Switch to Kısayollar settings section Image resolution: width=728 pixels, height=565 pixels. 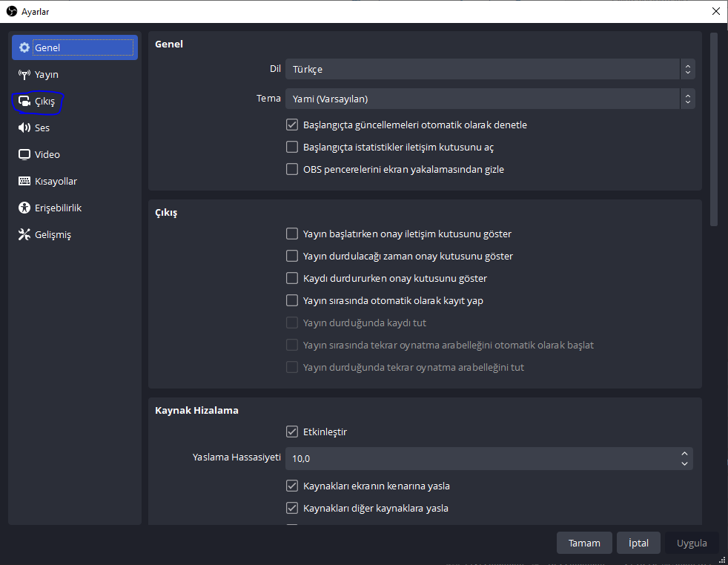point(56,181)
